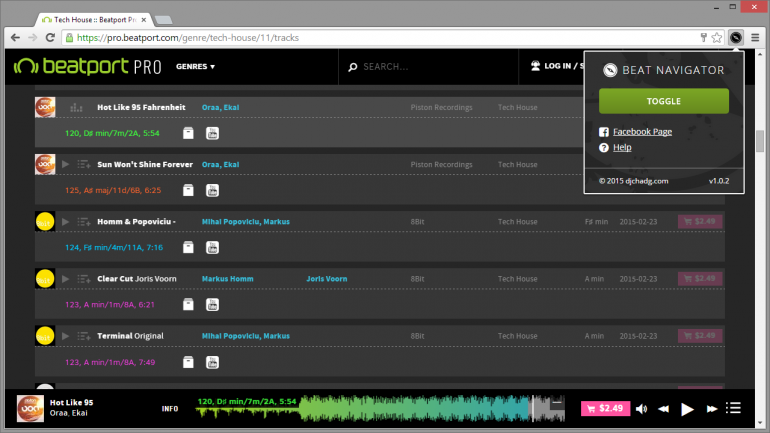This screenshot has width=770, height=433.
Task: Add Homm & Popoviciu track to cart
Action: point(700,221)
